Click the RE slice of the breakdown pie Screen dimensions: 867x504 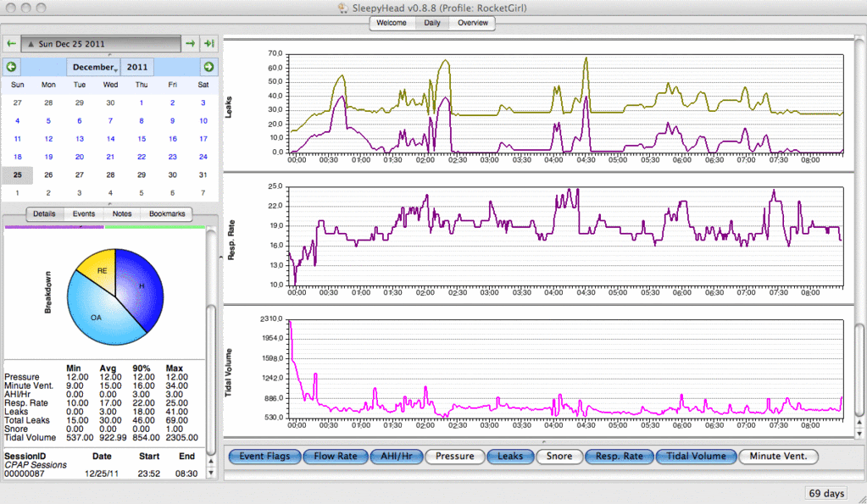pyautogui.click(x=102, y=270)
